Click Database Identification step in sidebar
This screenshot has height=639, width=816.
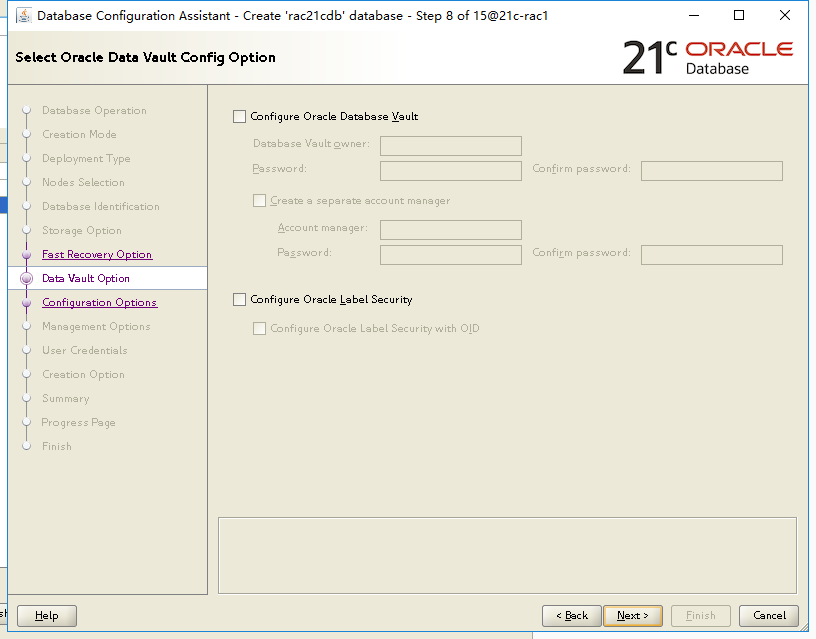click(x=100, y=207)
